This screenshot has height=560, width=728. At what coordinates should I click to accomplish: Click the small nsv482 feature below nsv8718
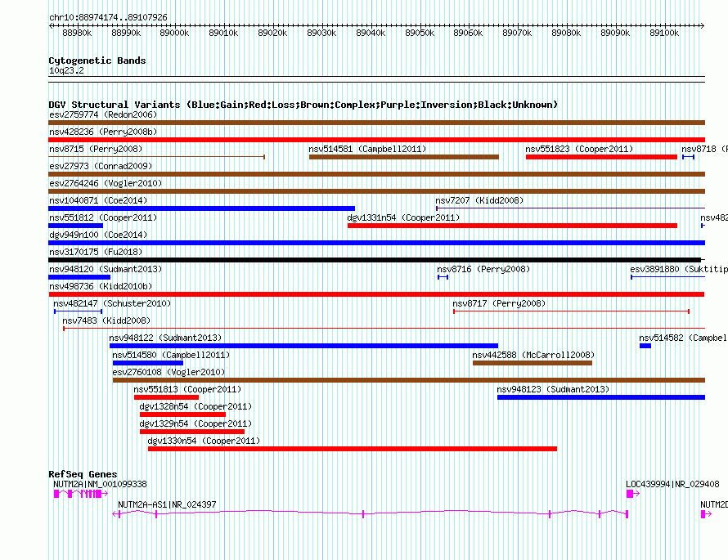click(703, 226)
